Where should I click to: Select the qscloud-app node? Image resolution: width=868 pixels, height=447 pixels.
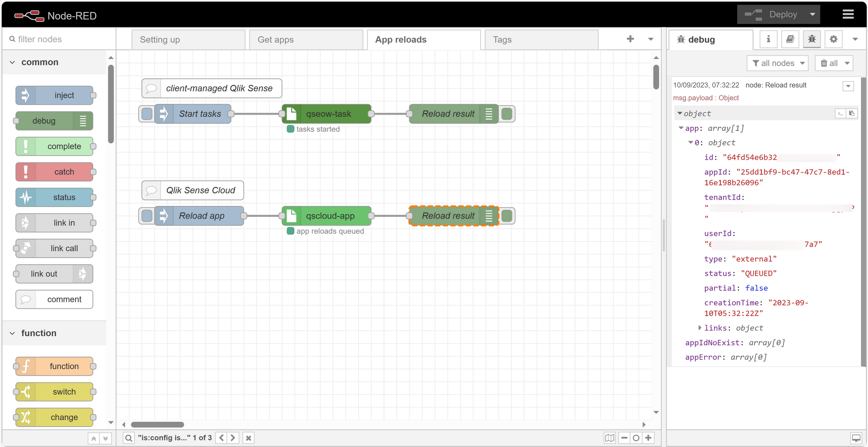326,216
